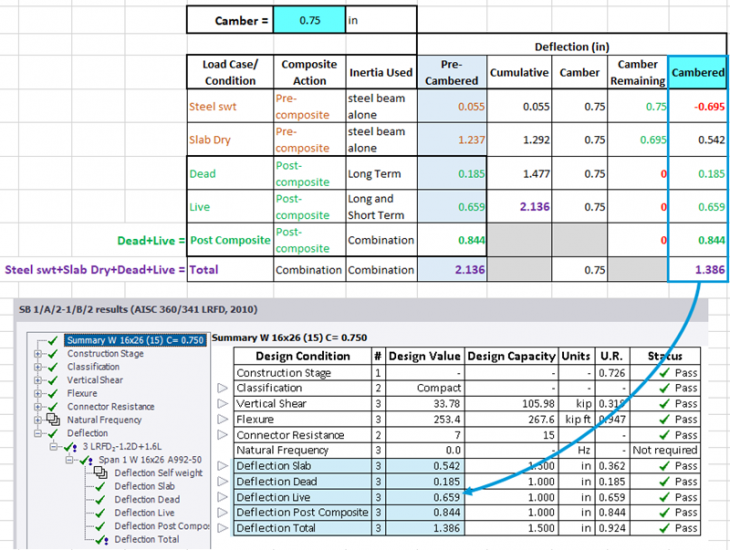Select Deflection Live design value 0.659
Viewport: 730px width, 550px height.
pos(425,497)
